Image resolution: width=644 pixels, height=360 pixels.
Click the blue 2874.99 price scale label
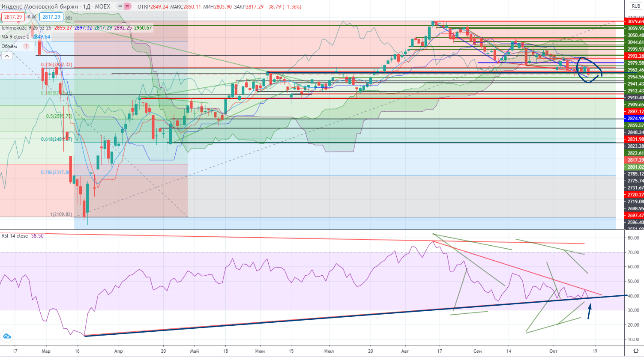pos(635,119)
